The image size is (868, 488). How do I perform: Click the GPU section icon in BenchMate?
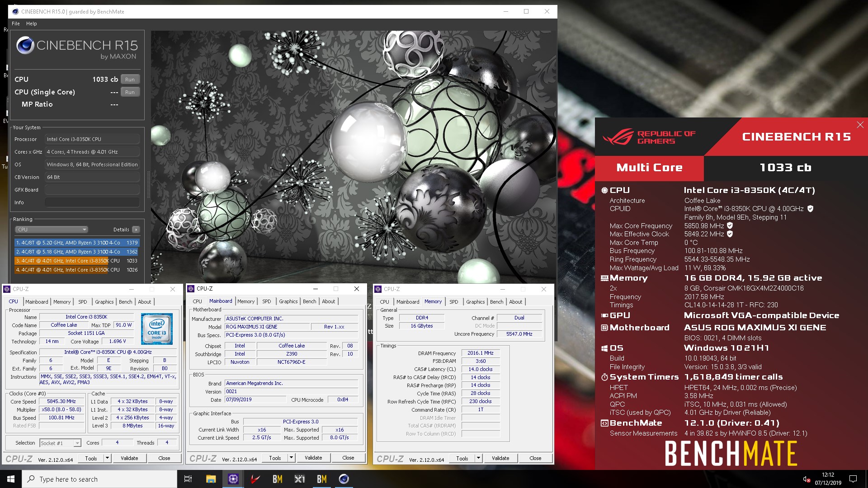(604, 315)
